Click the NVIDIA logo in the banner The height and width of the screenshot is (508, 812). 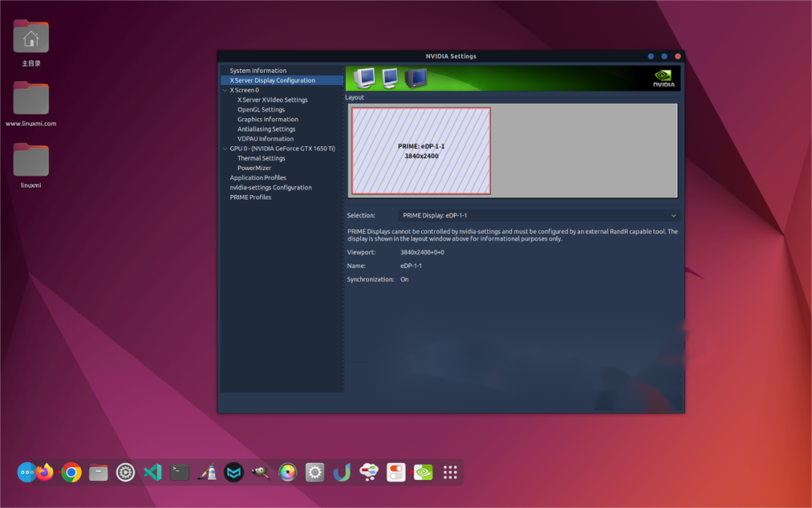pos(663,78)
